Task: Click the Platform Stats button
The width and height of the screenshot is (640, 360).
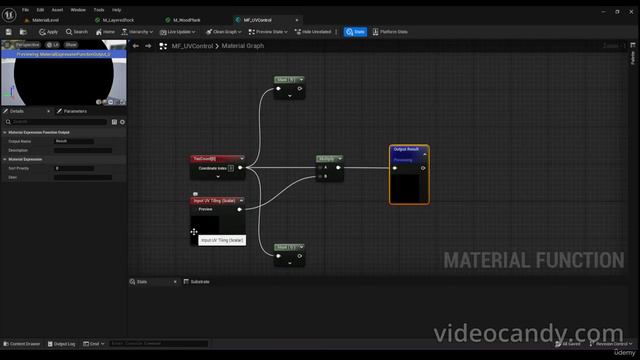Action: click(390, 32)
